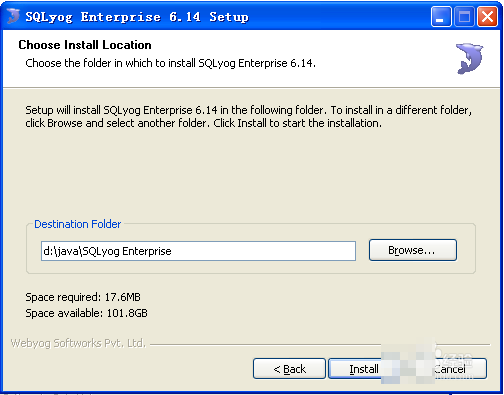Click the 'Setup will install SQLyog' description line
This screenshot has height=395, width=504.
pyautogui.click(x=249, y=110)
